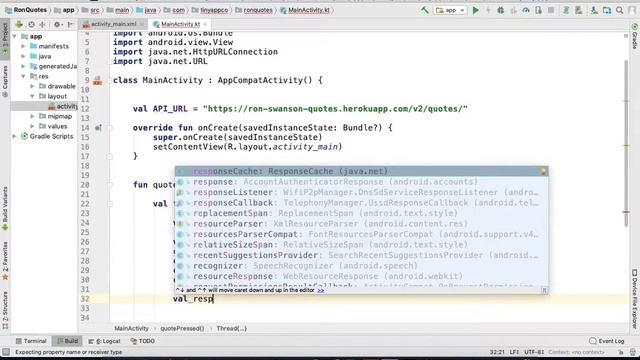Choose responseListener completion suggestion
Screen dimensions: 640x360
(361, 192)
